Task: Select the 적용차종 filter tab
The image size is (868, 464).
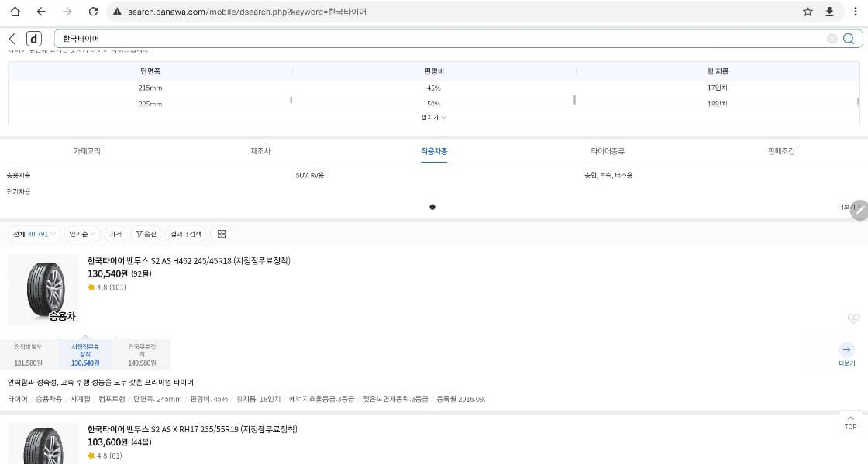Action: click(x=434, y=151)
